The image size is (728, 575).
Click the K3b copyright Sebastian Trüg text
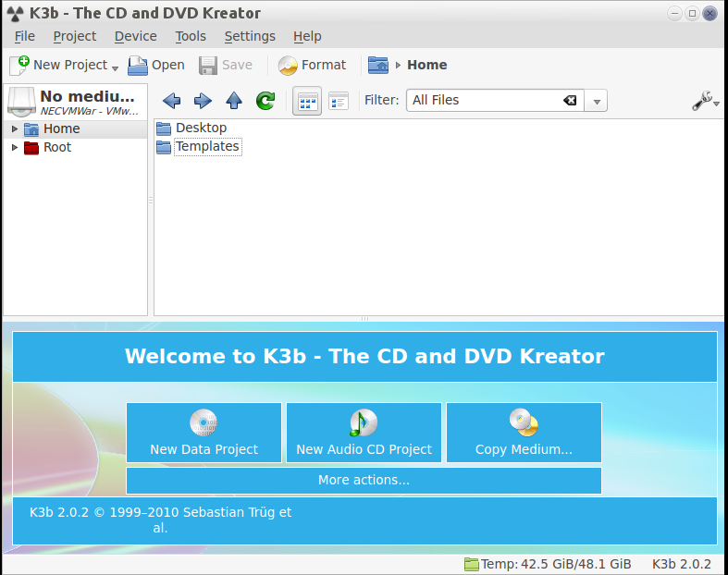(160, 520)
